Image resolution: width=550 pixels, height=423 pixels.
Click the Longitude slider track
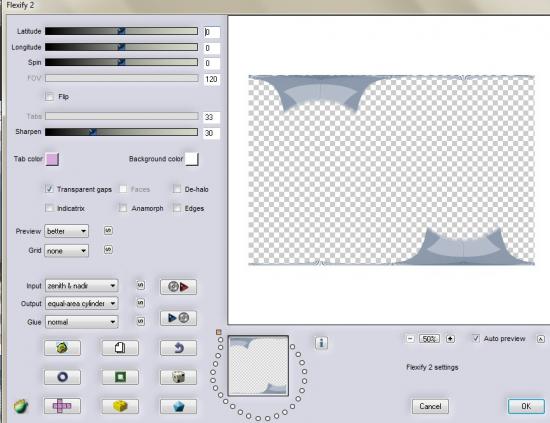click(x=121, y=47)
